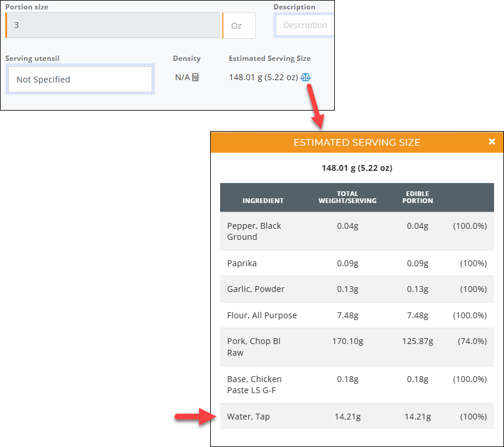Click the Portion size field containing 3
The height and width of the screenshot is (447, 504).
112,25
